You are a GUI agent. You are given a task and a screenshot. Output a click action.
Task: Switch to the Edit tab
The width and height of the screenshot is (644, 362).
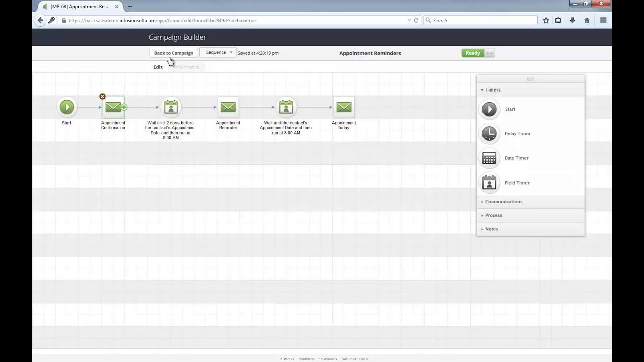(158, 67)
